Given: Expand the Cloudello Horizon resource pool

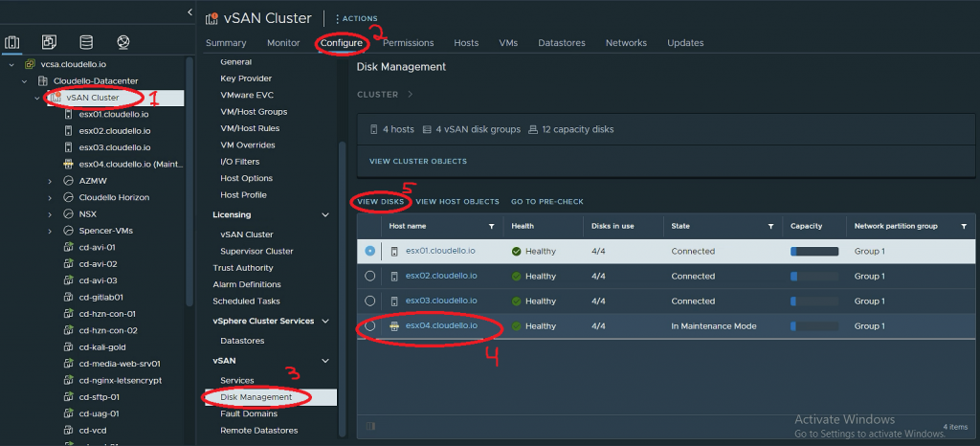Looking at the screenshot, I should pos(51,197).
